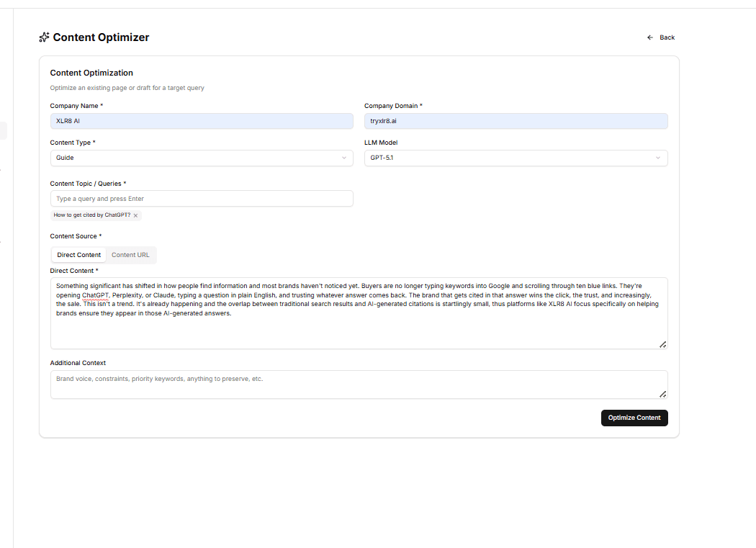This screenshot has width=756, height=548.
Task: Click the Optimize Content button
Action: 634,418
